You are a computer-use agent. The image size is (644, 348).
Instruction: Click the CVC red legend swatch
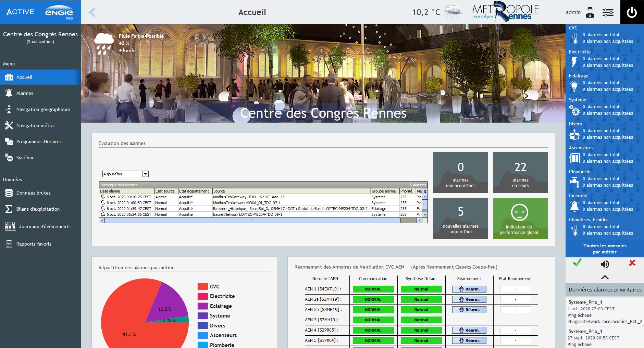pyautogui.click(x=203, y=286)
